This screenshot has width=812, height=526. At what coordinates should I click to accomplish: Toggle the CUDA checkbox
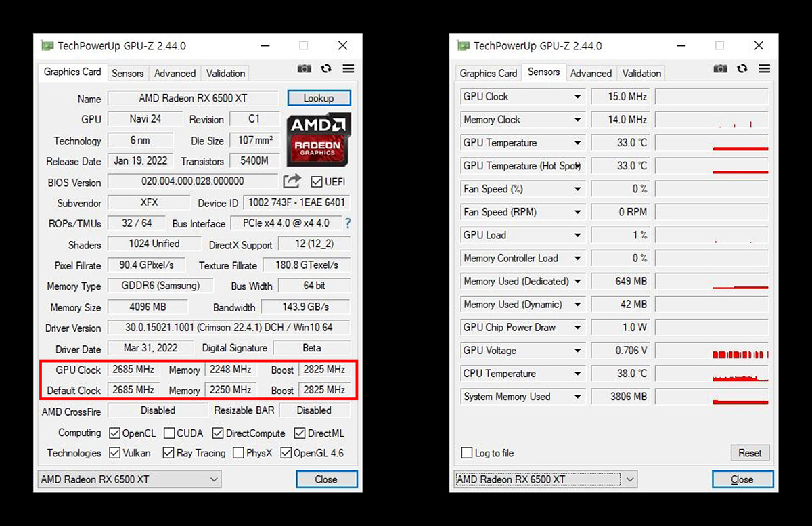click(x=169, y=433)
